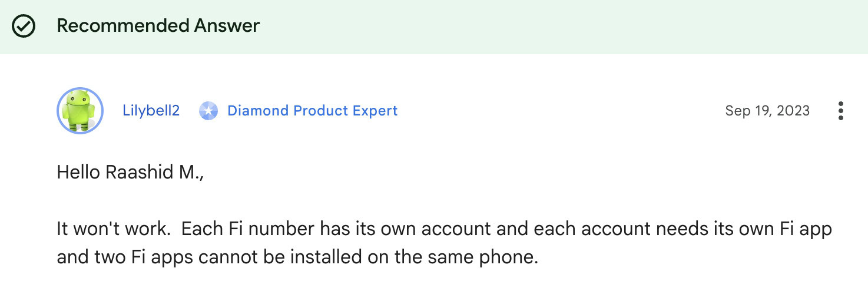Open the three-dot more options menu
This screenshot has height=291, width=868.
(x=840, y=111)
